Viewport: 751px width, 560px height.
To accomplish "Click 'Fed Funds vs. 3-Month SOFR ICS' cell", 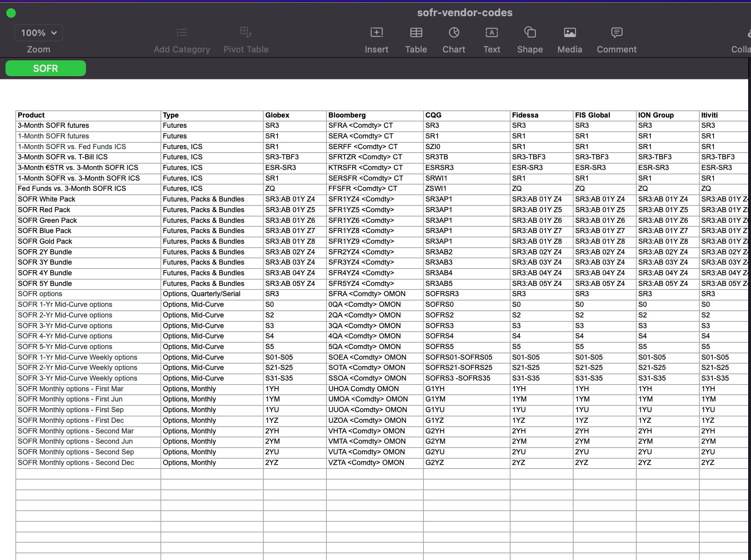I will 88,189.
